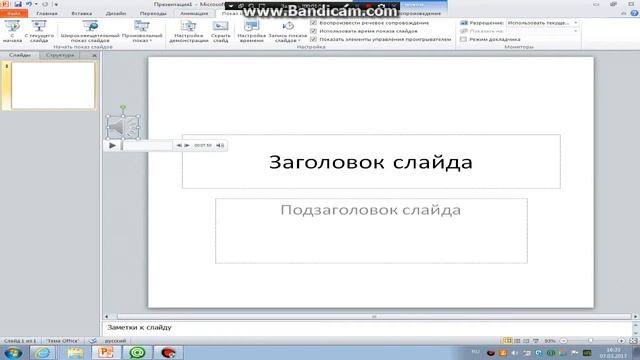
Task: Switch to Переходы ribbon tab
Action: pos(153,13)
